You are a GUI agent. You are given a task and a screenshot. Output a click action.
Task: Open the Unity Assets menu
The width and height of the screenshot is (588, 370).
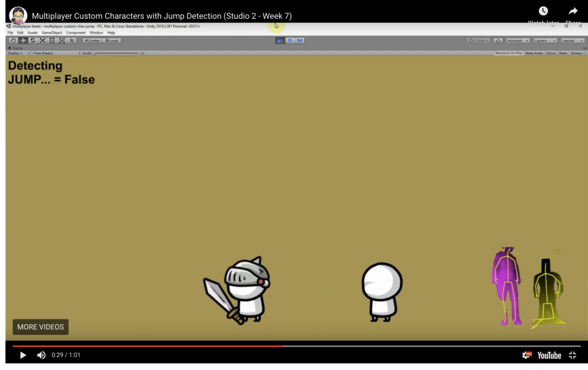[32, 32]
